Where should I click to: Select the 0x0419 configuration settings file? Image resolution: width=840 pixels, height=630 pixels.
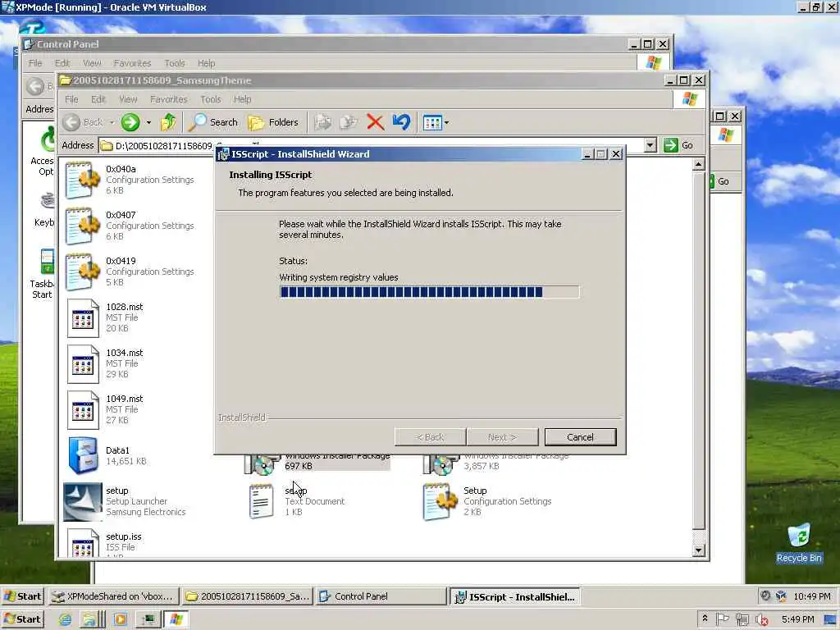[x=130, y=272]
